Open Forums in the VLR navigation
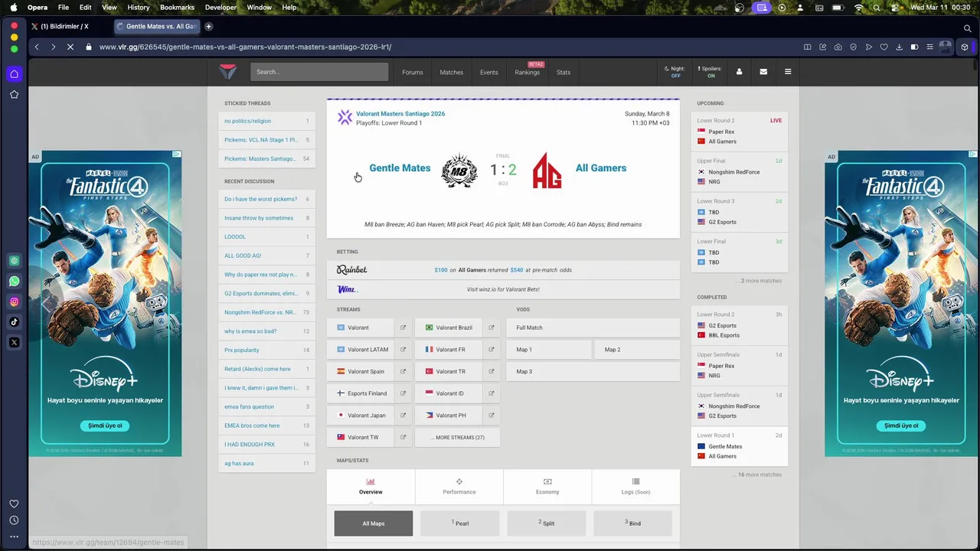Viewport: 980px width, 551px height. (413, 72)
